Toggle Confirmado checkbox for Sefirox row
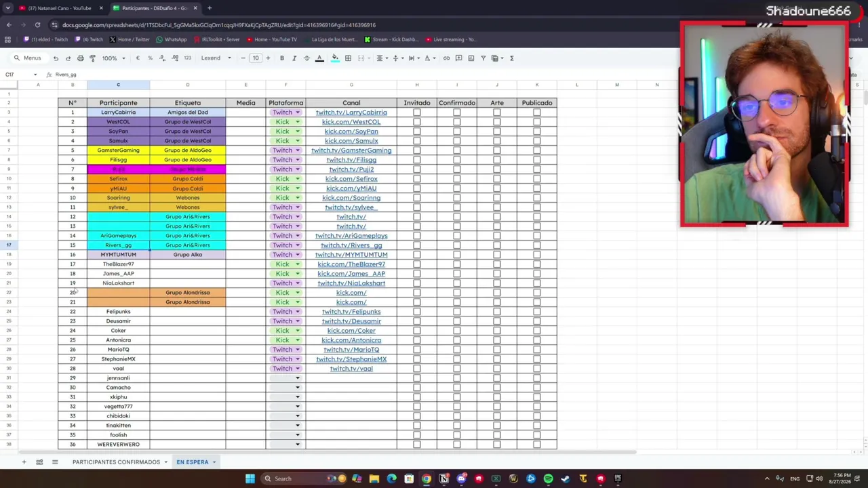868x488 pixels. 457,179
